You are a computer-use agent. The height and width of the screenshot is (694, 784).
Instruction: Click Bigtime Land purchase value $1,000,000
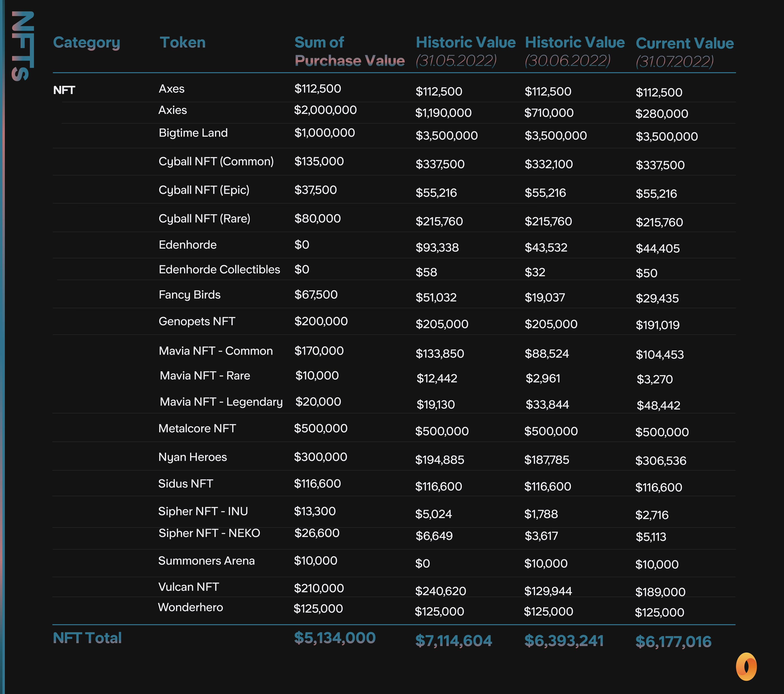[325, 133]
